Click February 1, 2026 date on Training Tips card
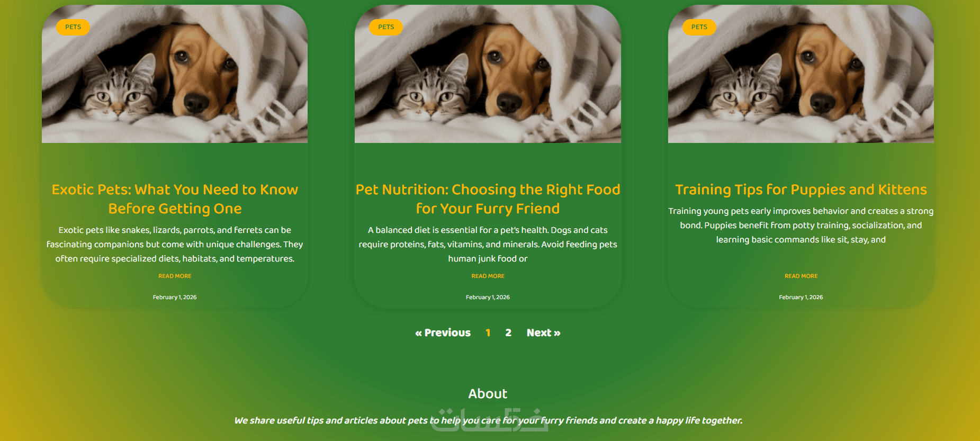980x441 pixels. click(801, 298)
